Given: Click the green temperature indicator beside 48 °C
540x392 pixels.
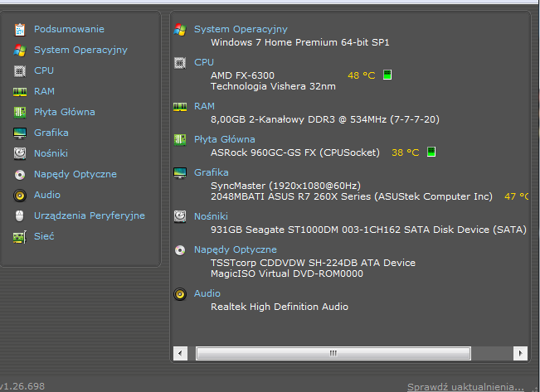Looking at the screenshot, I should pos(387,75).
